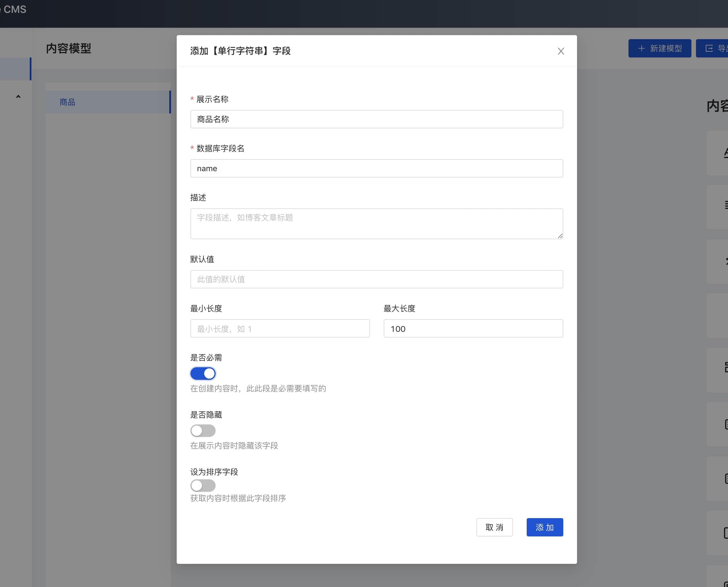Toggle the 是否必需 switch off
This screenshot has width=728, height=587.
pos(203,373)
